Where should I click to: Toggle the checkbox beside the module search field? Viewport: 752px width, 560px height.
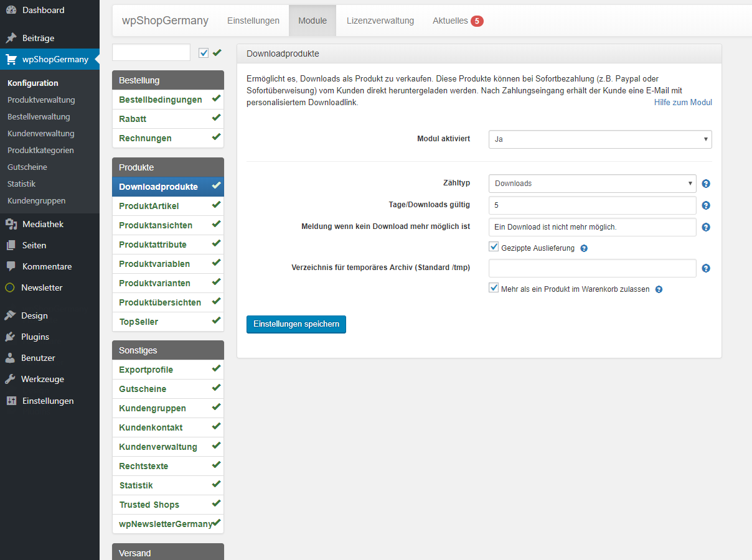204,53
